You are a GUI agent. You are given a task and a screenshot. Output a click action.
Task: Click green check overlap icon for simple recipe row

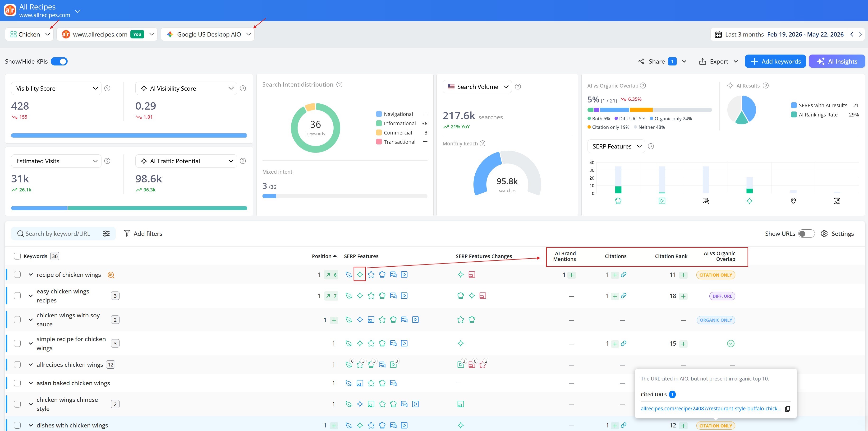click(730, 343)
